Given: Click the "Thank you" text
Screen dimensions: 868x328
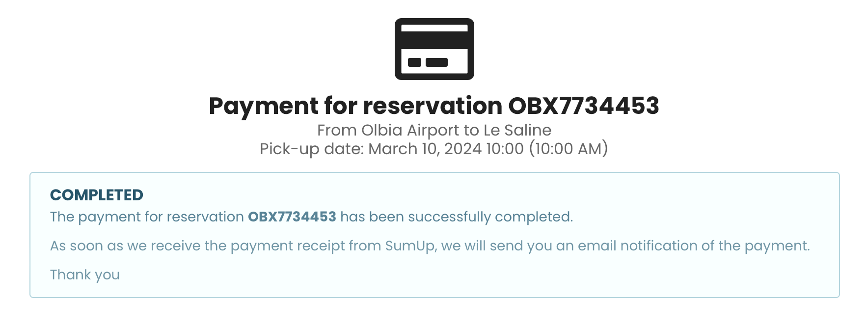Looking at the screenshot, I should pos(85,275).
